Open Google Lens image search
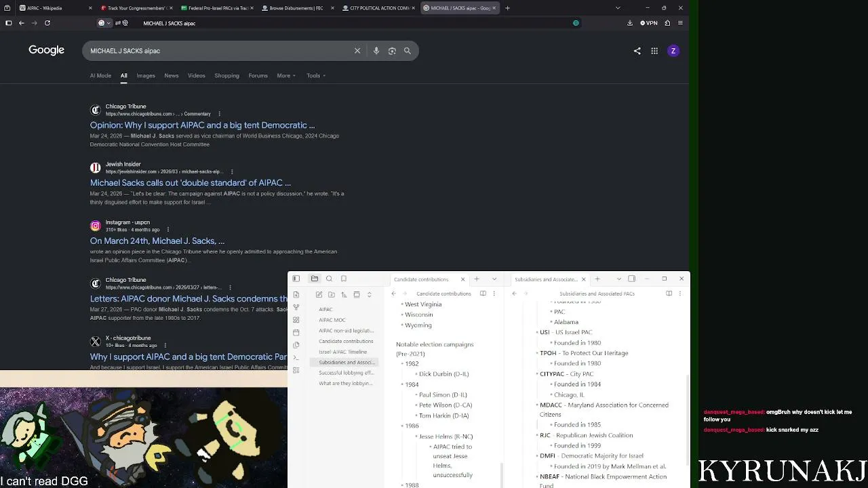 [x=392, y=51]
